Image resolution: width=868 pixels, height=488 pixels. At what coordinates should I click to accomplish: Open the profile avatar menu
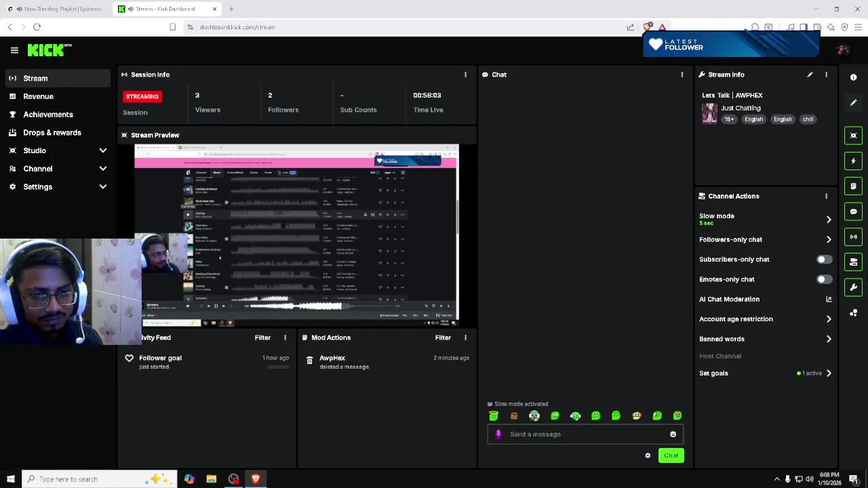843,49
